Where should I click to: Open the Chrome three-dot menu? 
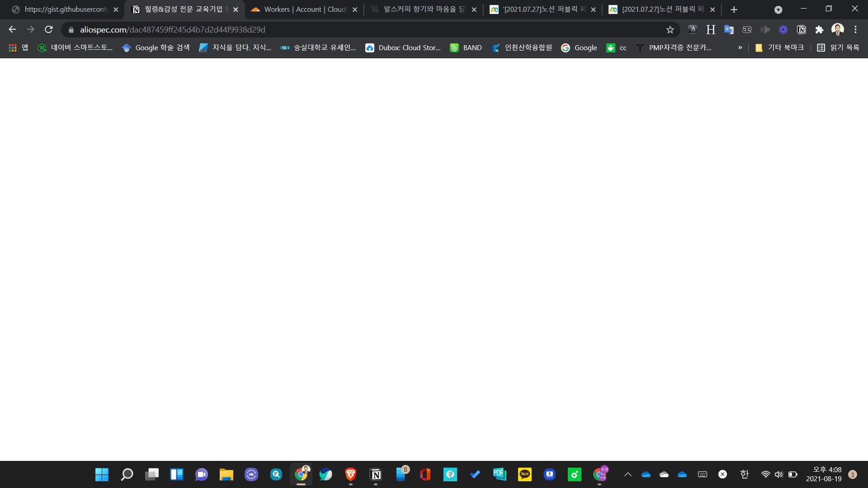tap(855, 30)
